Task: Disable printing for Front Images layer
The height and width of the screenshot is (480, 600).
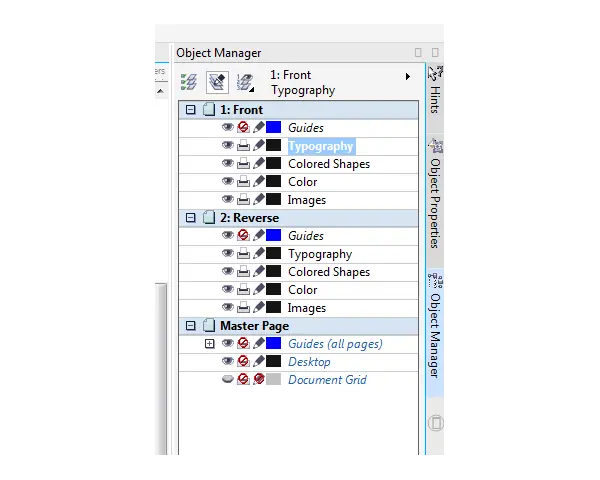Action: click(x=243, y=199)
